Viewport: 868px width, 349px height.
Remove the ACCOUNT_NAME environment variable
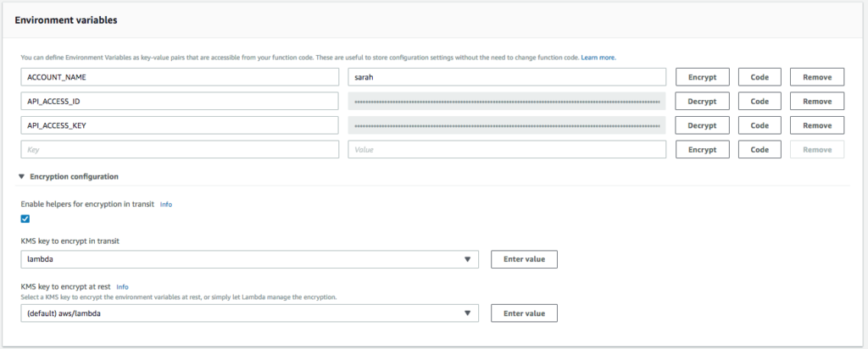tap(817, 77)
